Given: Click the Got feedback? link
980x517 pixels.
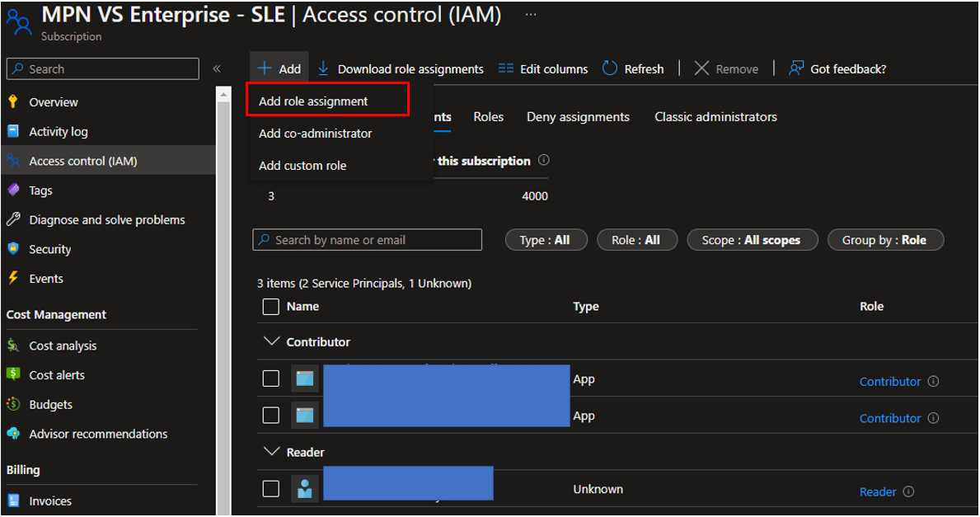Looking at the screenshot, I should [x=848, y=68].
